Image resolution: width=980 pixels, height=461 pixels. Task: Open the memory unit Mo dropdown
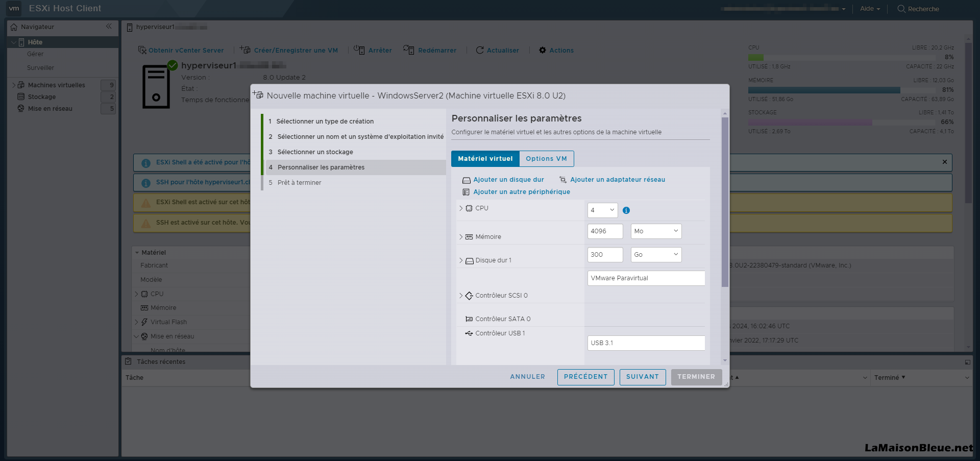point(656,231)
